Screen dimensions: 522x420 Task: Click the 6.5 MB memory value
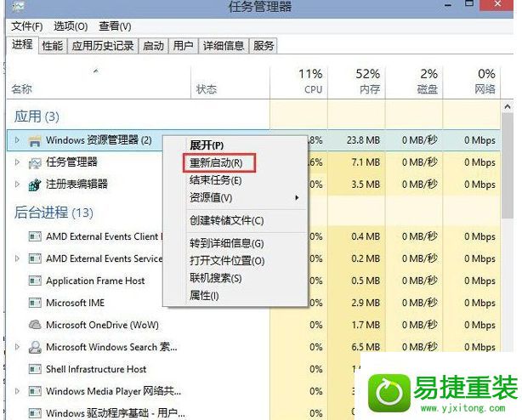click(366, 347)
